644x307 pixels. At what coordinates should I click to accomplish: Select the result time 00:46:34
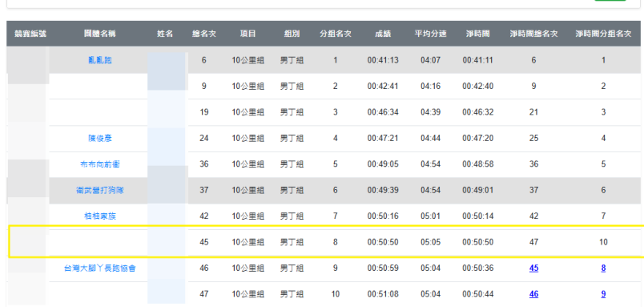coord(383,112)
